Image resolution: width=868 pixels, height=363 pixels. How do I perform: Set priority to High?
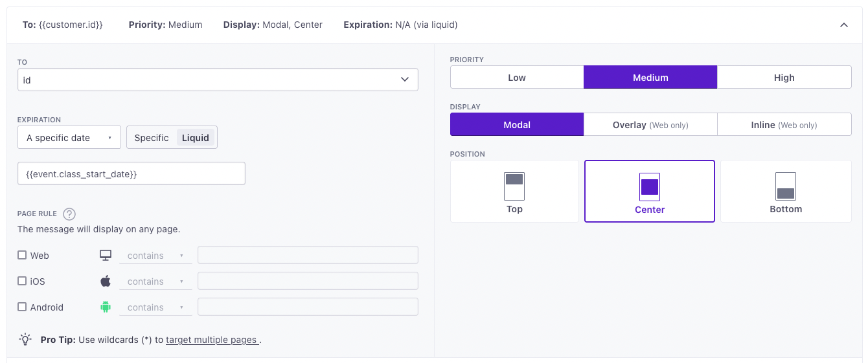click(784, 77)
